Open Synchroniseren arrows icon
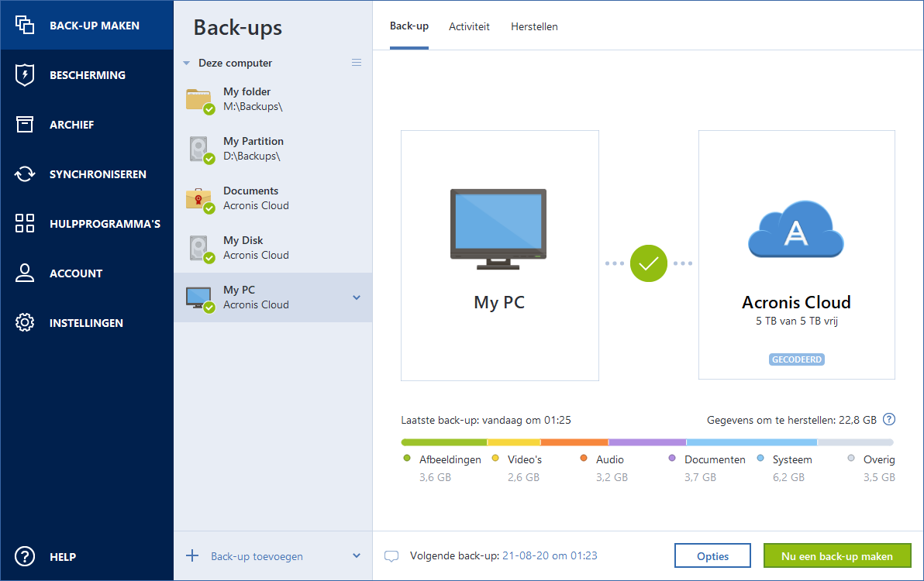924x581 pixels. [x=25, y=174]
